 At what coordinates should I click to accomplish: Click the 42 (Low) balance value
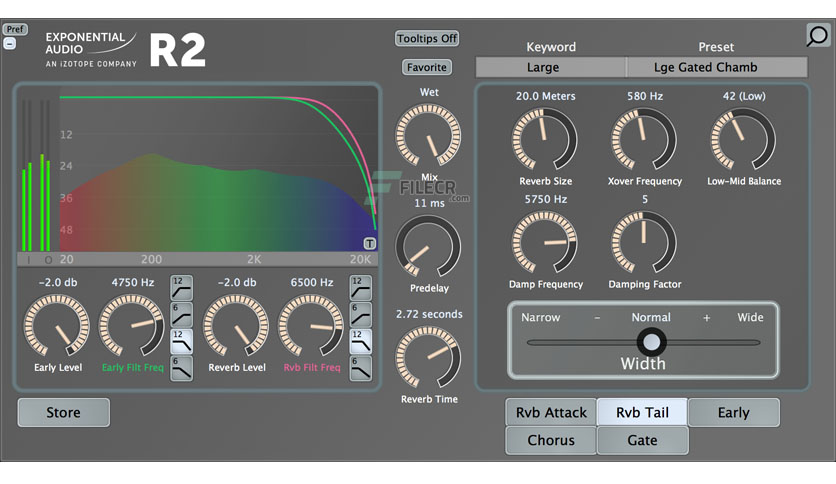click(744, 96)
